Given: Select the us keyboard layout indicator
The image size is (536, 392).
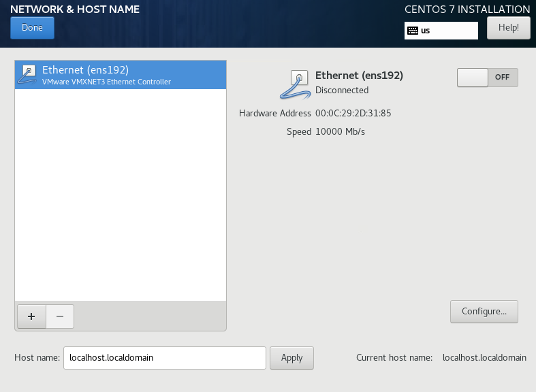Looking at the screenshot, I should (x=441, y=31).
